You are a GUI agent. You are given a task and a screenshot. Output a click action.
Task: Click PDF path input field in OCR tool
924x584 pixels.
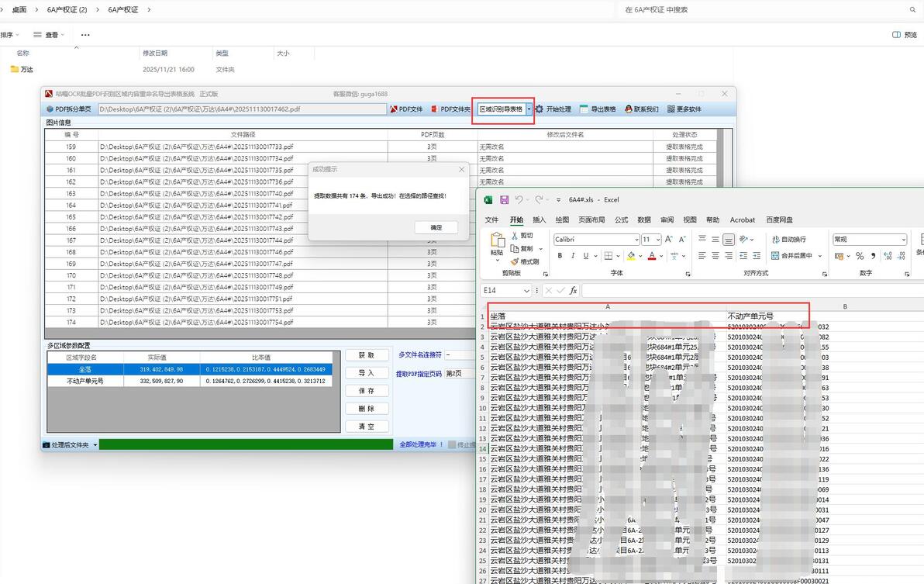coord(242,109)
